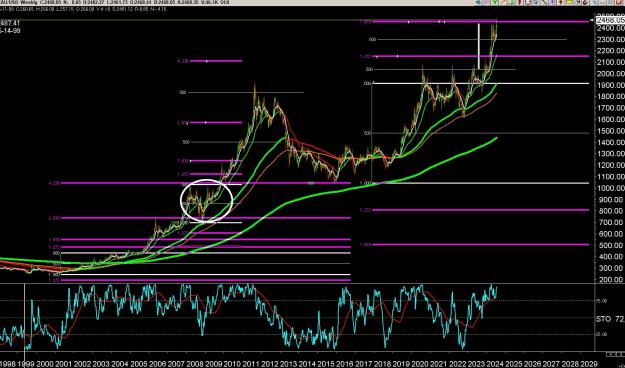Viewport: 625px width, 368px height.
Task: Click the 2029 year label on time axis
Action: tap(589, 364)
